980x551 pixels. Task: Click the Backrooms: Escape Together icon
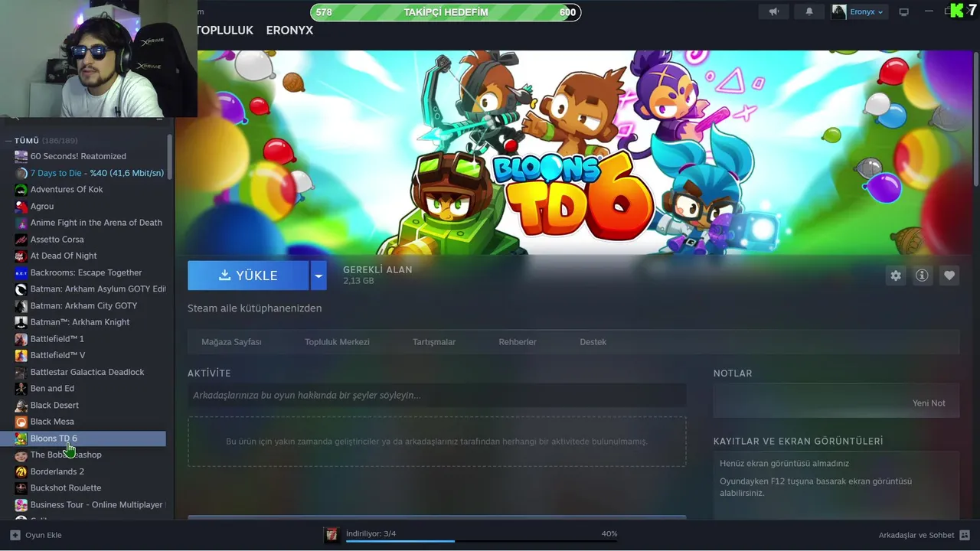pyautogui.click(x=21, y=272)
